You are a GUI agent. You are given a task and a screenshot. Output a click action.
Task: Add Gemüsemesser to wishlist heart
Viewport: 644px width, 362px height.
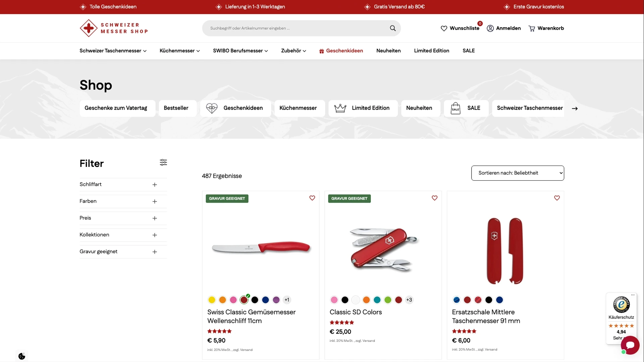(312, 198)
